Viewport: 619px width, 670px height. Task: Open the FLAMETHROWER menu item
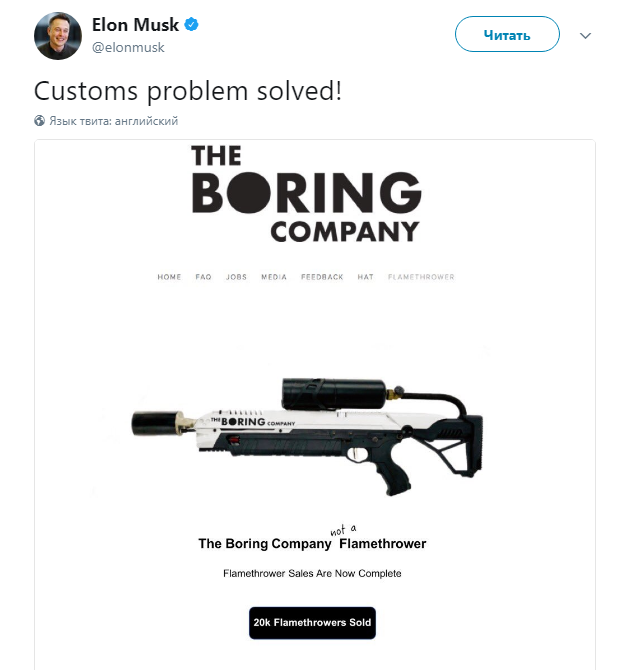coord(420,277)
